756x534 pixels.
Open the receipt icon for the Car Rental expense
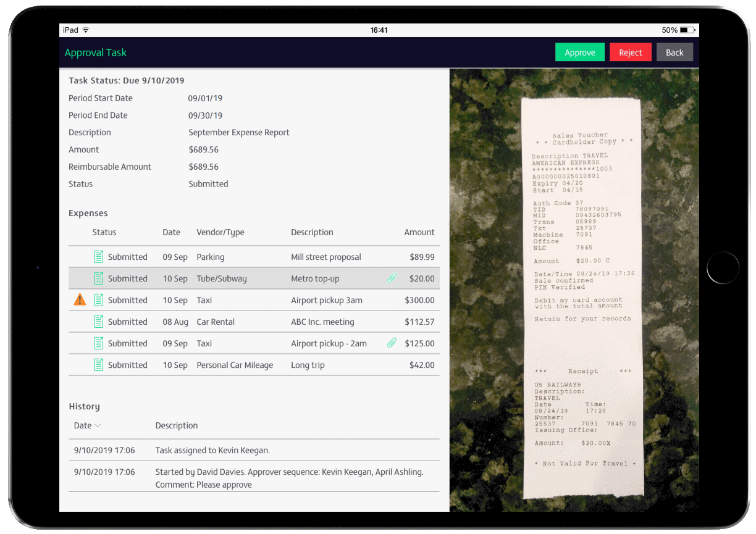point(99,321)
